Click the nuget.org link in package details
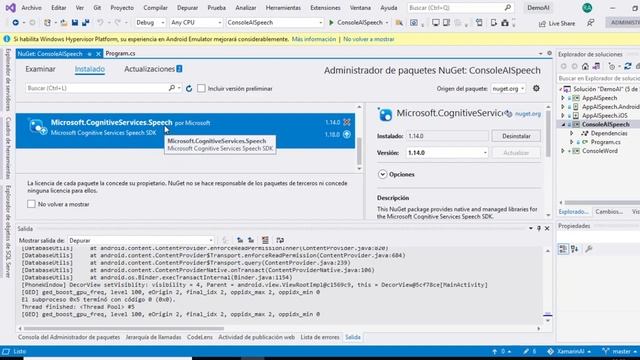This screenshot has height=360, width=640. point(528,114)
